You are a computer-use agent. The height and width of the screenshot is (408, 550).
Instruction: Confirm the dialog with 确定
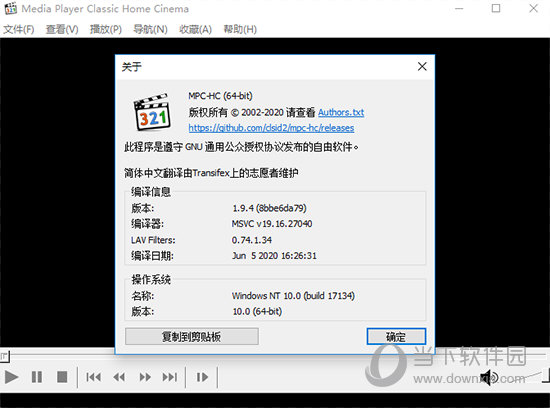point(396,337)
